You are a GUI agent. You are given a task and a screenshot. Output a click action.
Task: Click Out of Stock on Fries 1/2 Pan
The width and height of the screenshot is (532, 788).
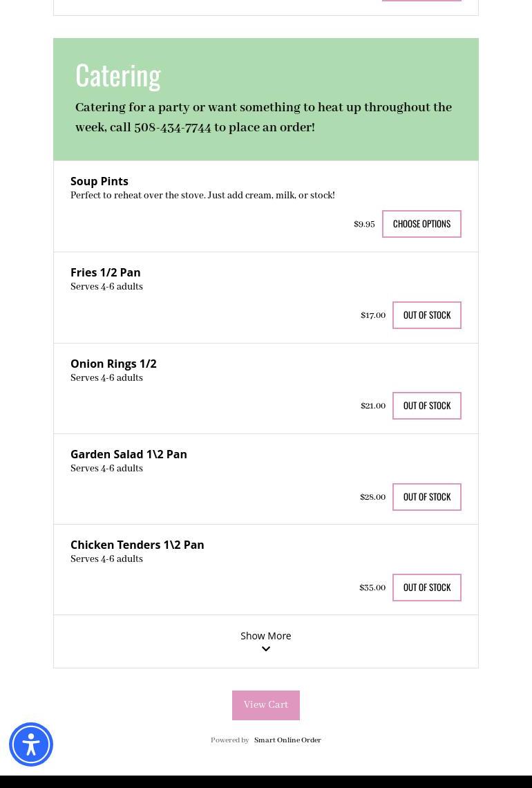coord(426,315)
